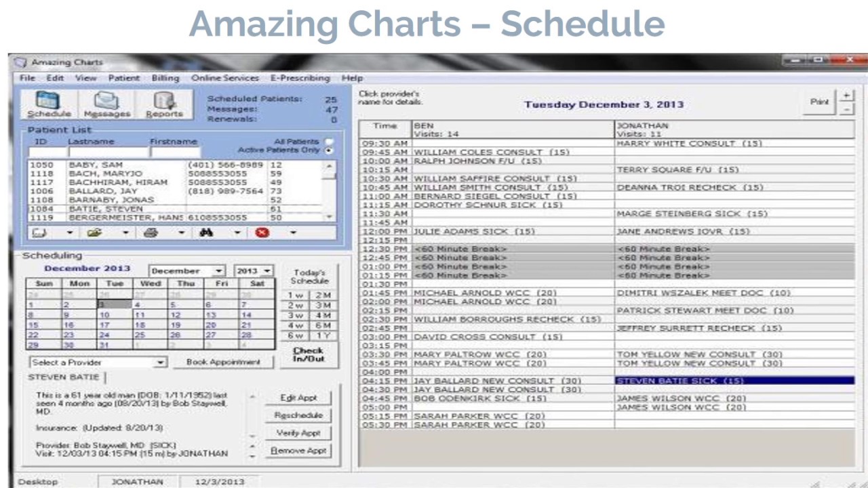Viewport: 868px width, 488px height.
Task: Click patient list scrollbar down arrow
Action: coord(330,217)
